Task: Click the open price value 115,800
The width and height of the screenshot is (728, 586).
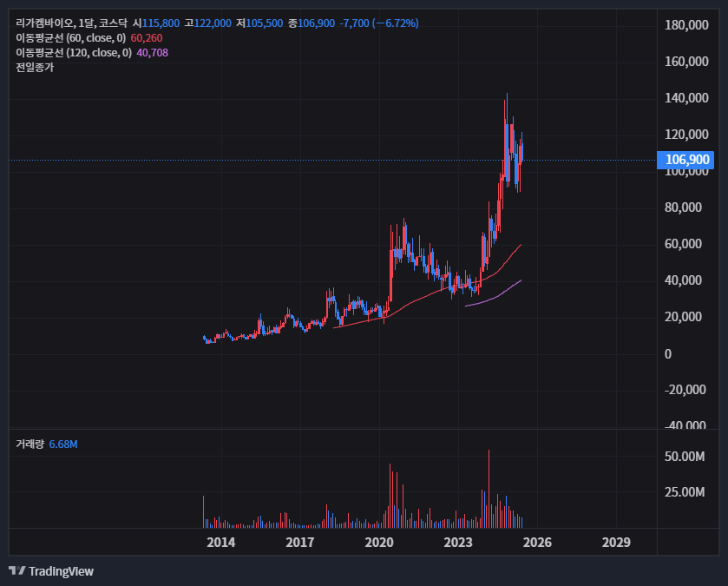Action: coord(161,23)
